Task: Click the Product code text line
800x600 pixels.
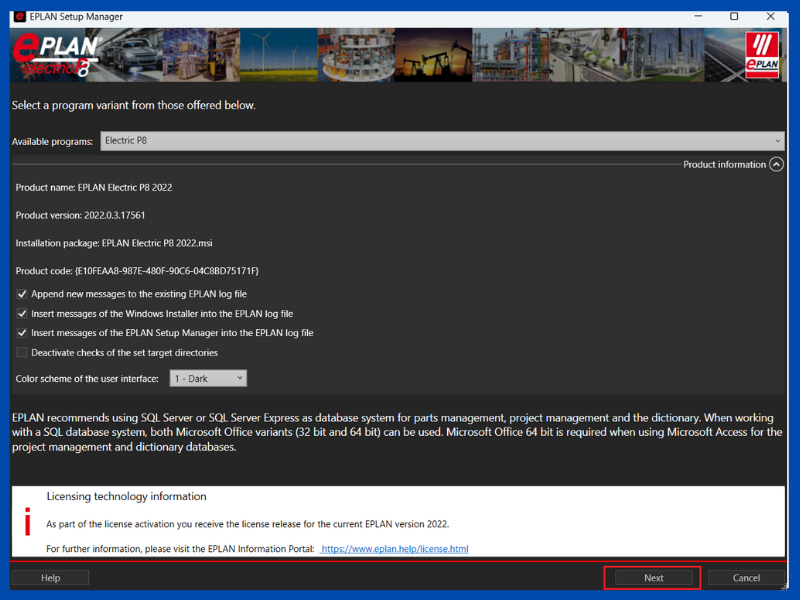Action: (137, 271)
